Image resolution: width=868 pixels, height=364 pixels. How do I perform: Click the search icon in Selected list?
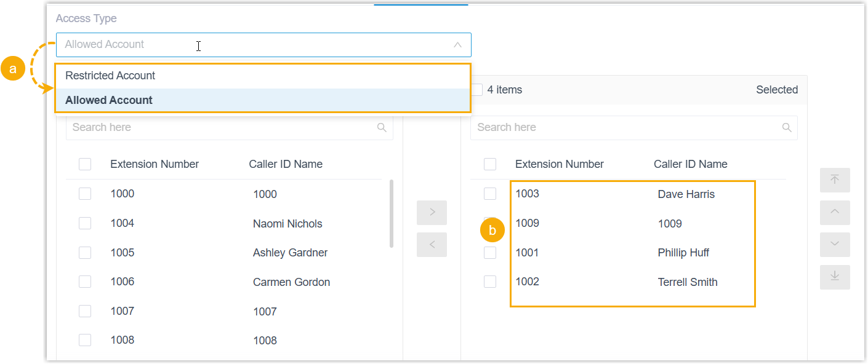tap(786, 128)
